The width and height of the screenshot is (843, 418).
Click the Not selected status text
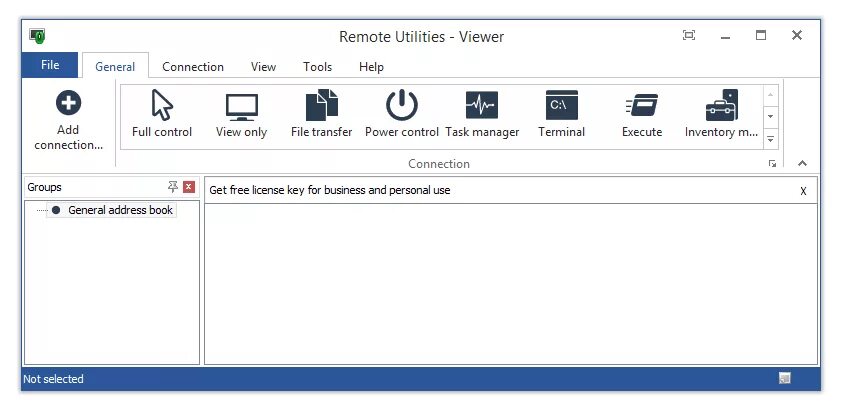click(53, 379)
